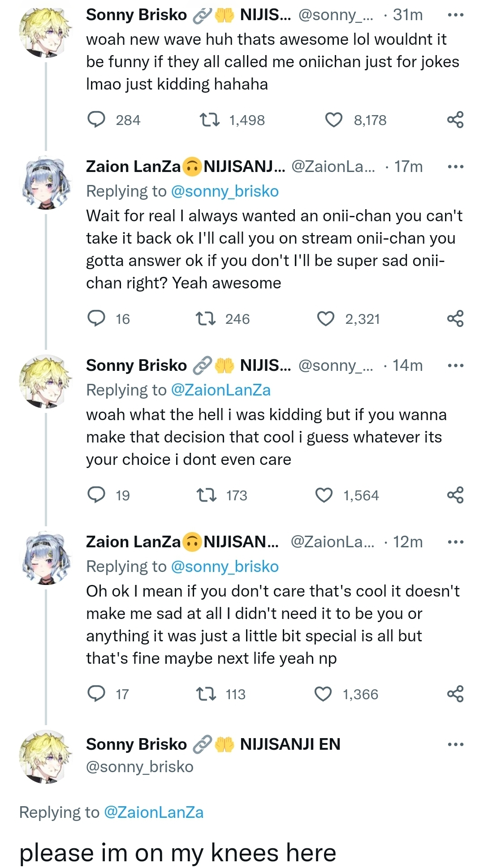This screenshot has height=868, width=484.
Task: Open more options on Sonny's 31m tweet
Action: (455, 15)
